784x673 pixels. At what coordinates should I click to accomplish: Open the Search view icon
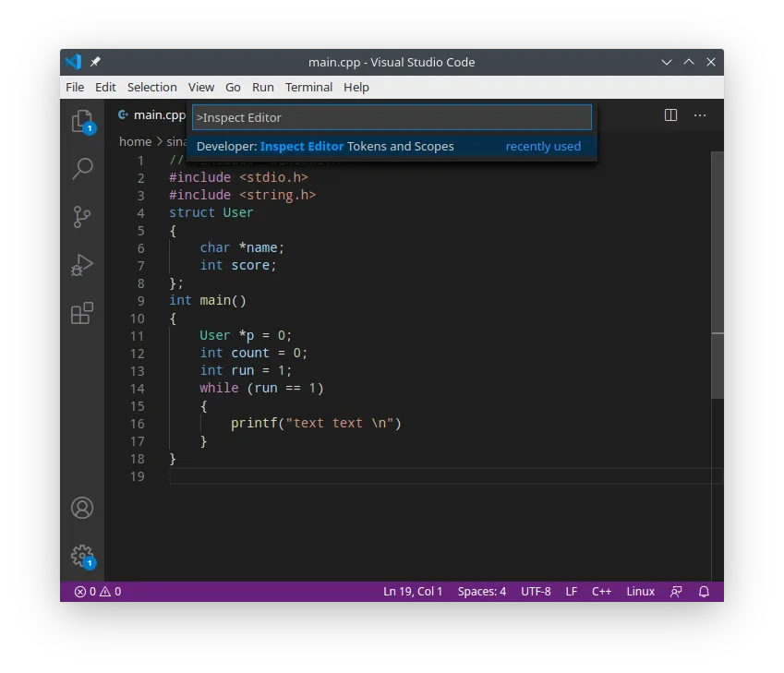(x=82, y=169)
